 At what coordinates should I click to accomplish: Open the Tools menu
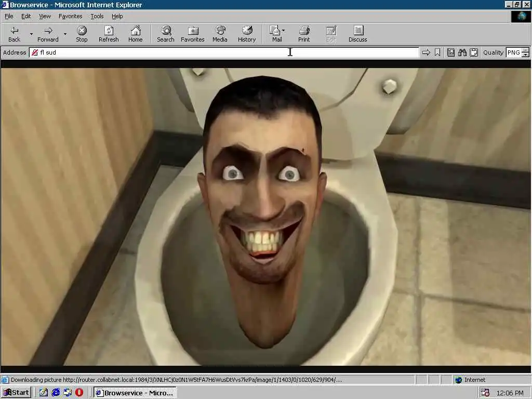[97, 16]
